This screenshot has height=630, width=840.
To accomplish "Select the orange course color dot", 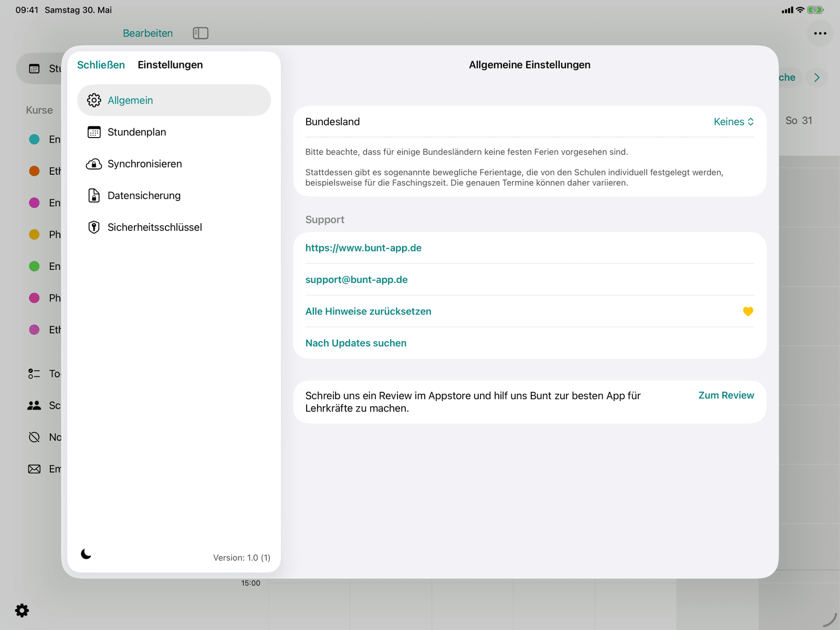I will tap(34, 171).
